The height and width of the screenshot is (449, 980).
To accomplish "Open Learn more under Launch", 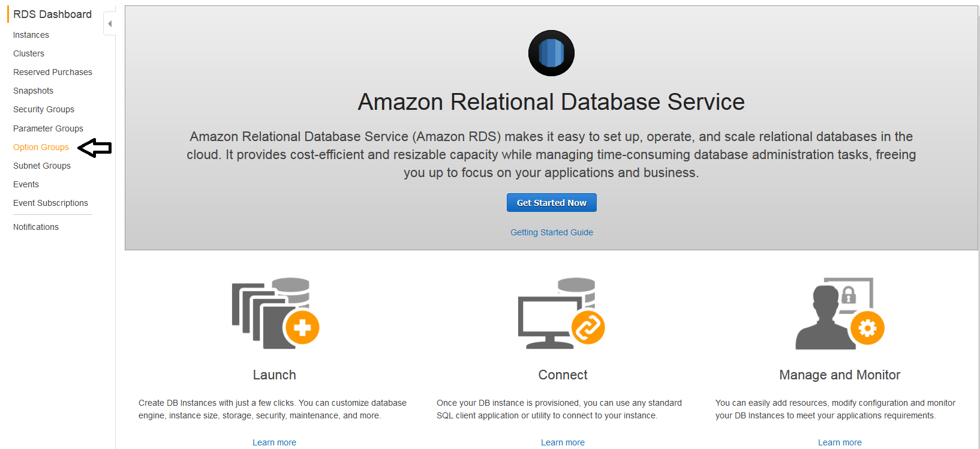I will coord(274,442).
